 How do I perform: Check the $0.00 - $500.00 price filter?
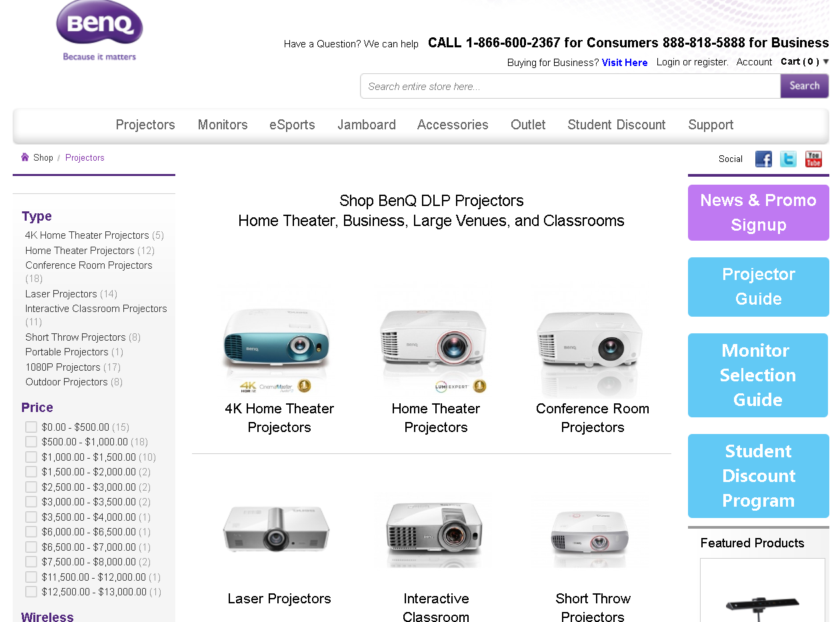(x=31, y=427)
